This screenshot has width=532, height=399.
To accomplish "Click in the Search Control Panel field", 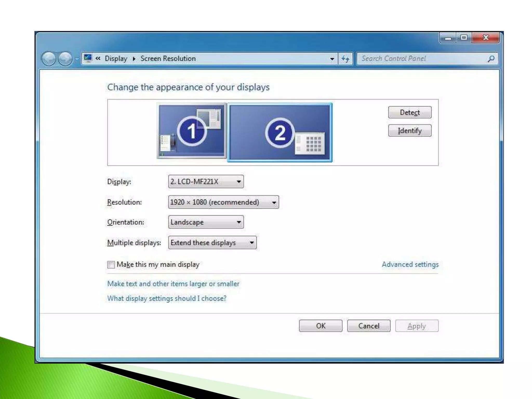I will pos(421,59).
